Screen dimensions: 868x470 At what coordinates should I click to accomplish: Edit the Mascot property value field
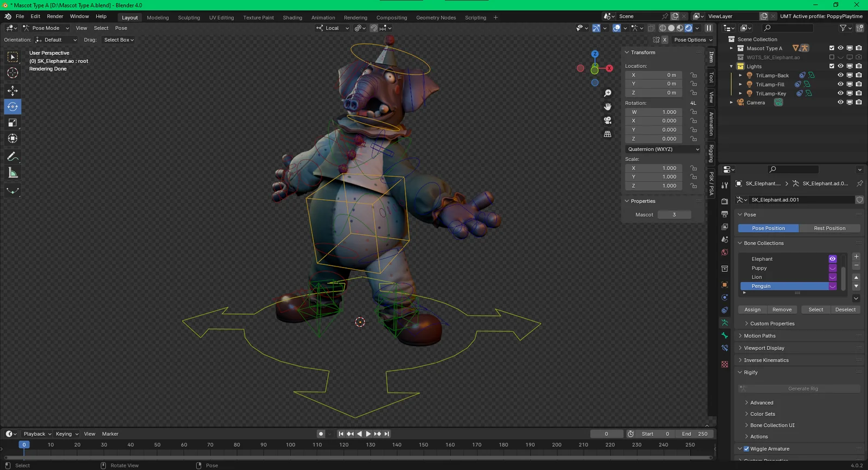coord(674,215)
